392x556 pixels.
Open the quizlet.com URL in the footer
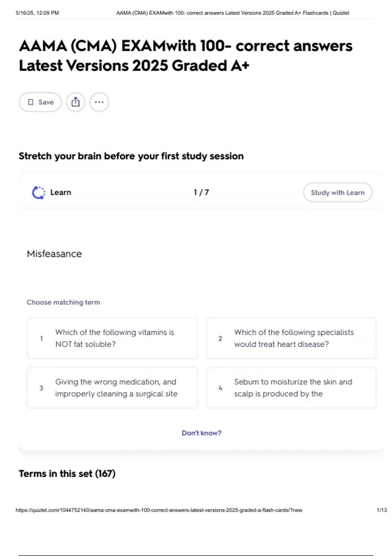[159, 510]
